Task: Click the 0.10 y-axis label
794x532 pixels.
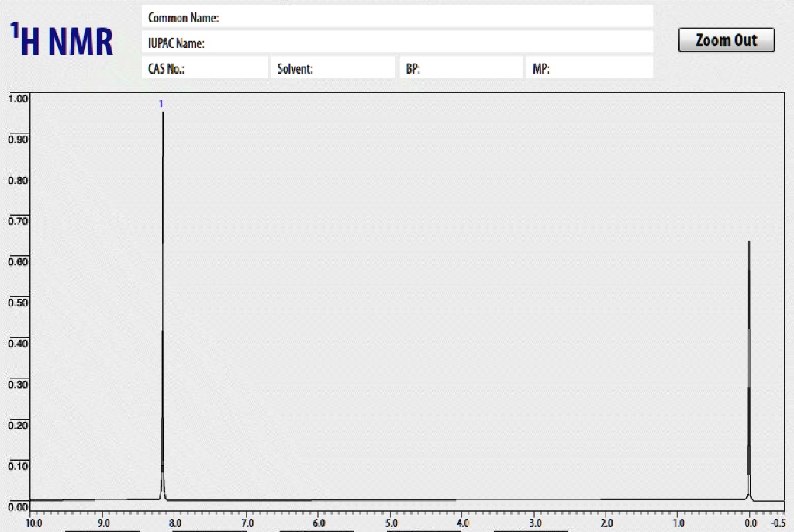Action: (x=18, y=465)
